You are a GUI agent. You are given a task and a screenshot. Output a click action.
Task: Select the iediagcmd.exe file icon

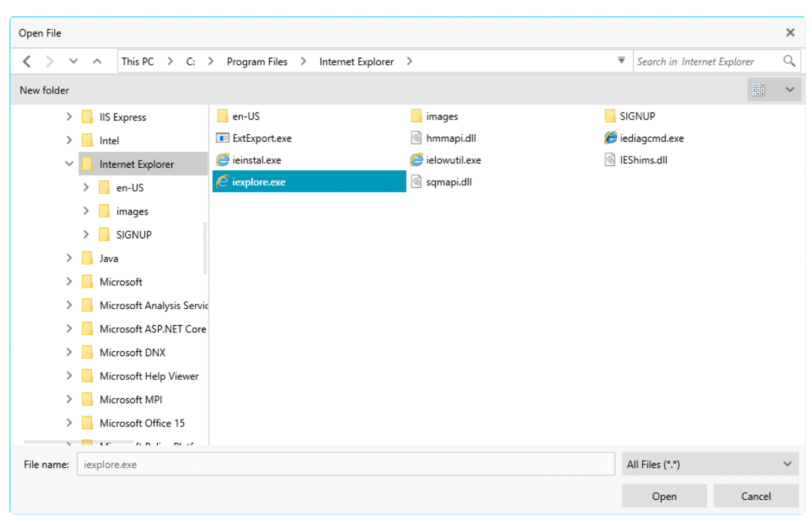[x=610, y=138]
